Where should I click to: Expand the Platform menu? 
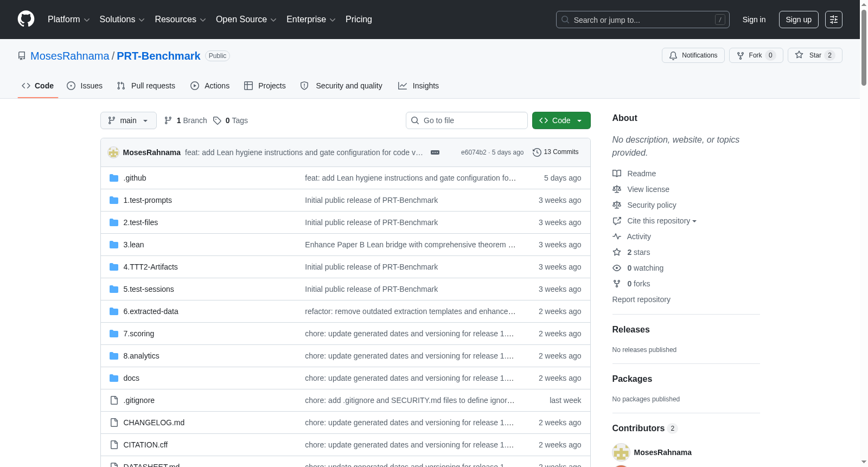coord(69,20)
